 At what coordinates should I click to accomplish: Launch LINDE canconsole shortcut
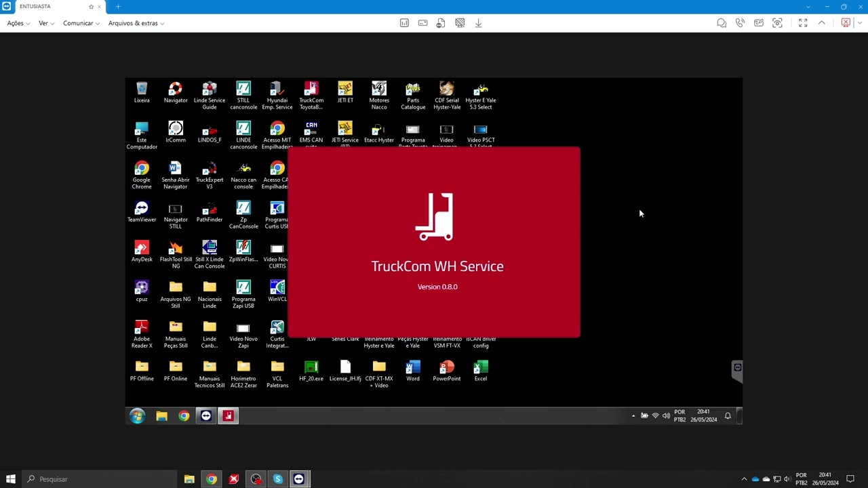(243, 136)
